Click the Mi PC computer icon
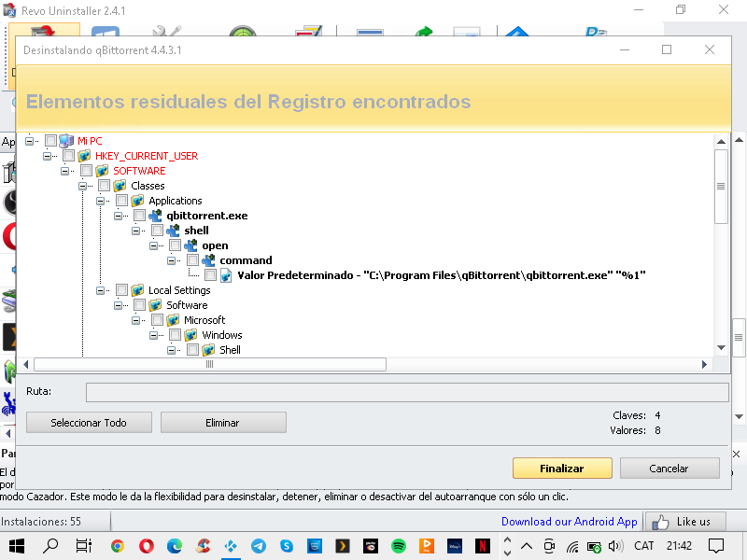The width and height of the screenshot is (747, 560). 66,141
